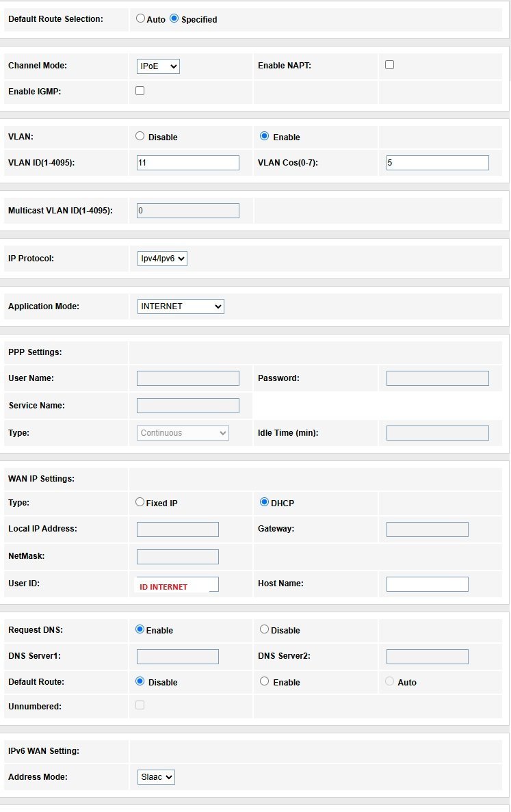Expand the IP Protocol dropdown

pos(162,259)
